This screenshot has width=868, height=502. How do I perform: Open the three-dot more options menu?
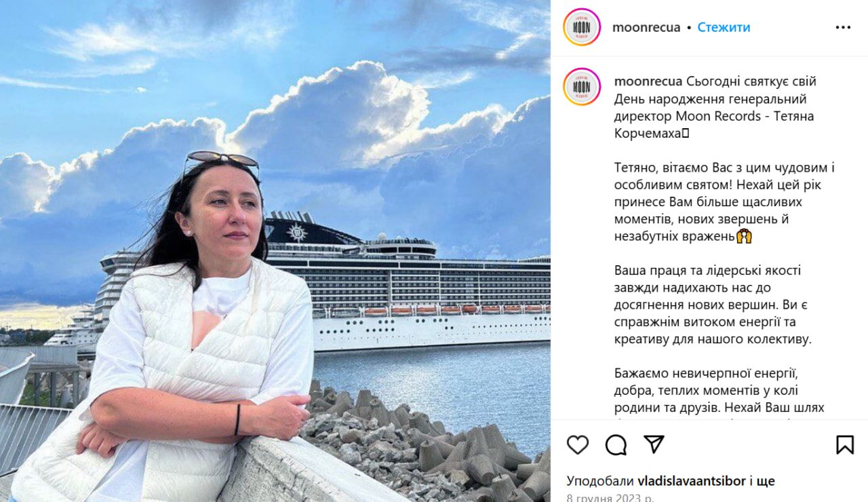click(x=843, y=28)
